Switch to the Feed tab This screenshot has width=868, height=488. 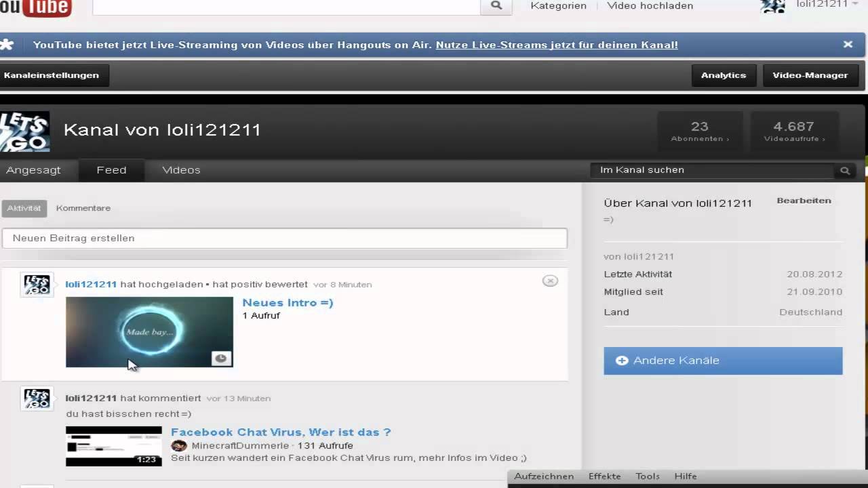pos(111,170)
